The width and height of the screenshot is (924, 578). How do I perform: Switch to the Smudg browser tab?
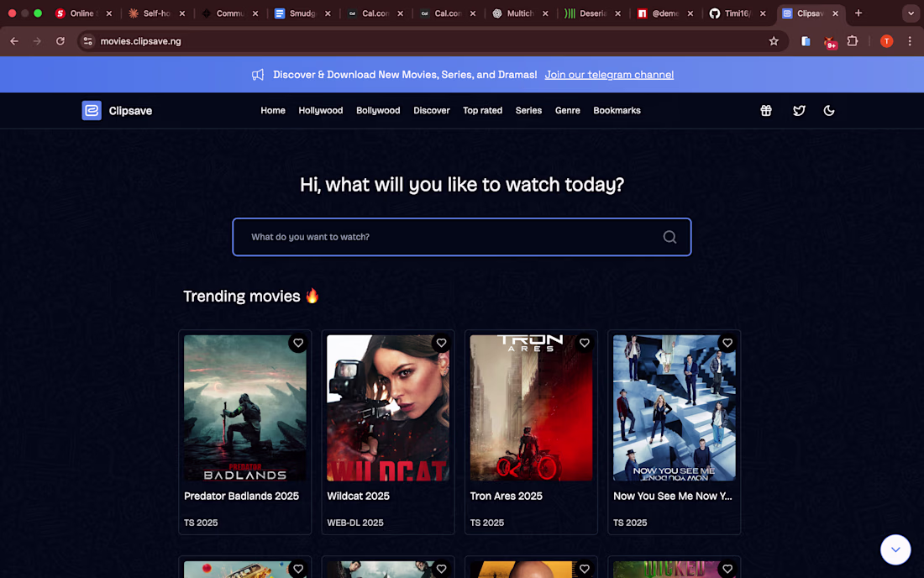click(302, 13)
